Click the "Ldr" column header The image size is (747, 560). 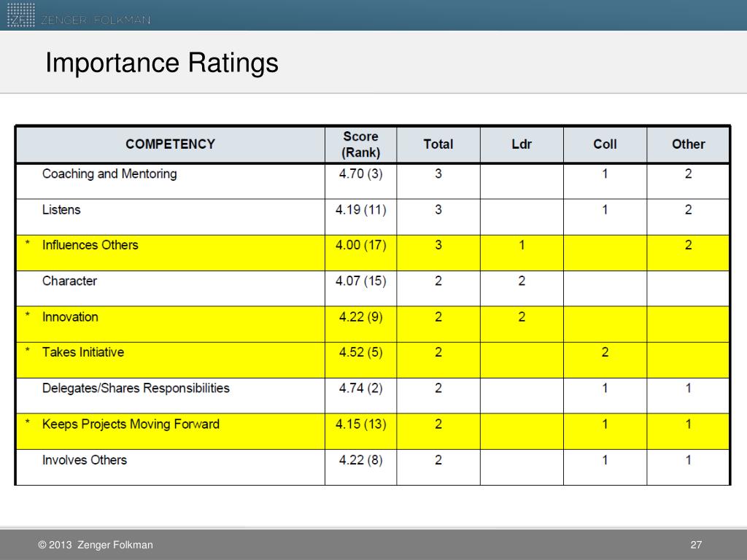522,144
